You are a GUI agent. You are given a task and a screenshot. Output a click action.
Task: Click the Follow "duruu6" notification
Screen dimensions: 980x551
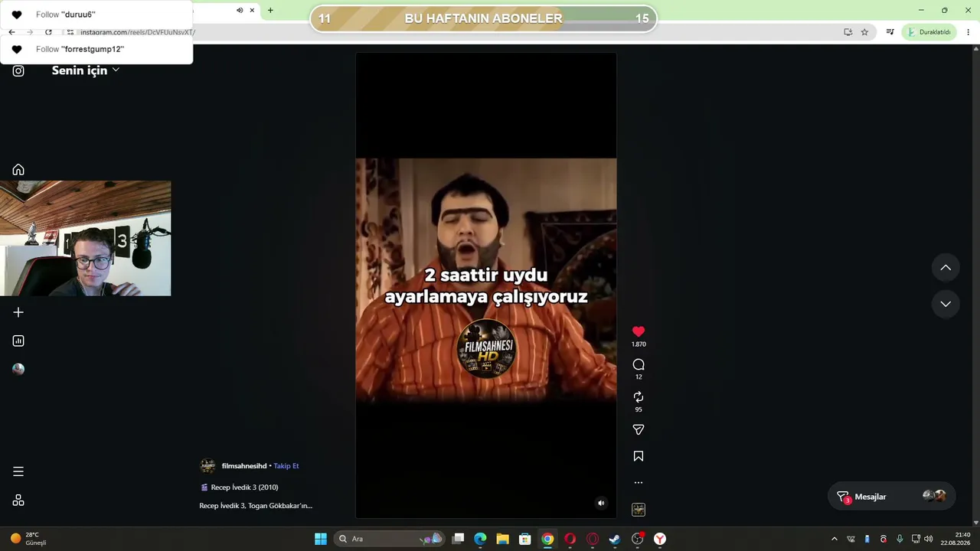pos(96,15)
